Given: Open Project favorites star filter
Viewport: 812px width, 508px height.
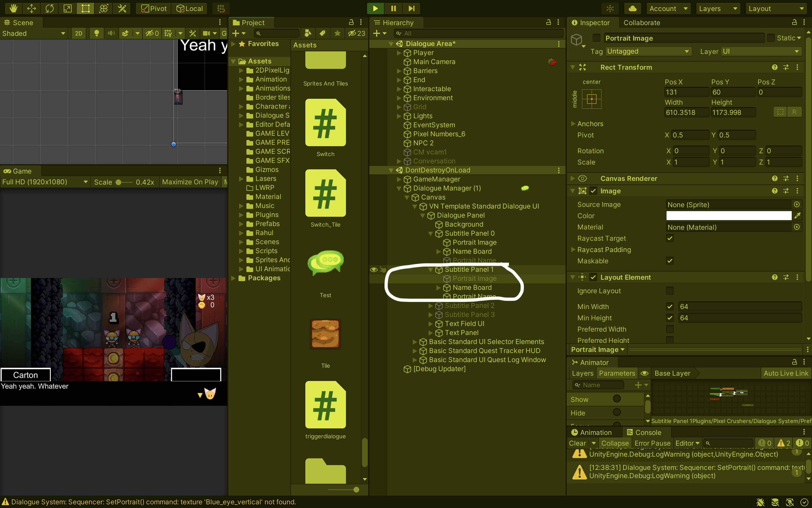Looking at the screenshot, I should click(x=337, y=33).
